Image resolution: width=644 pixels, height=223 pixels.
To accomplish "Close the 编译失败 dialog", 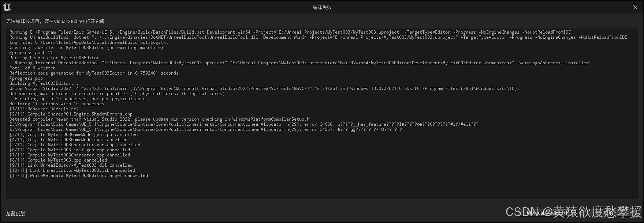I will pos(635,7).
